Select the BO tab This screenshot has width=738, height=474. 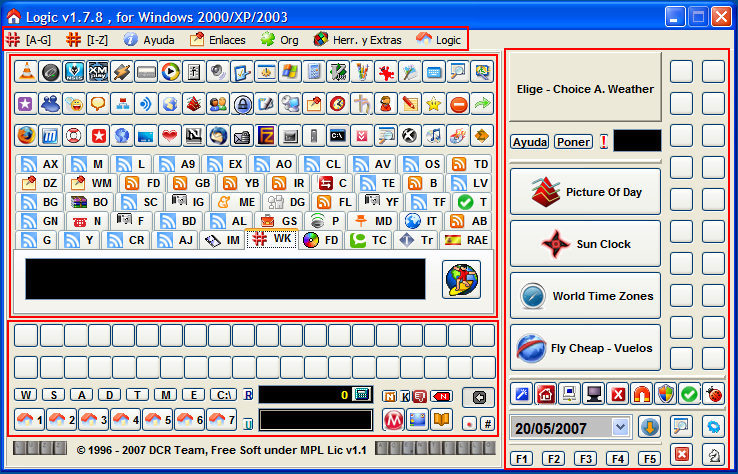(89, 202)
